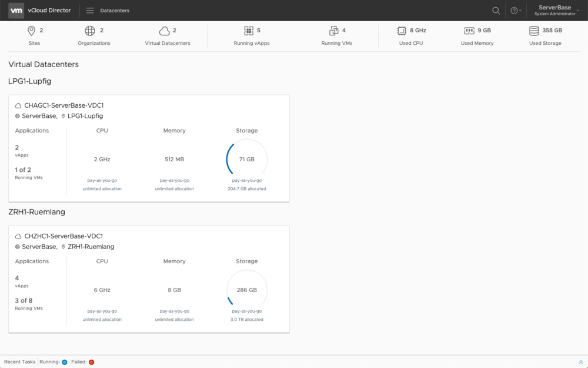Expand the Recent Tasks panel
588x368 pixels.
point(581,362)
